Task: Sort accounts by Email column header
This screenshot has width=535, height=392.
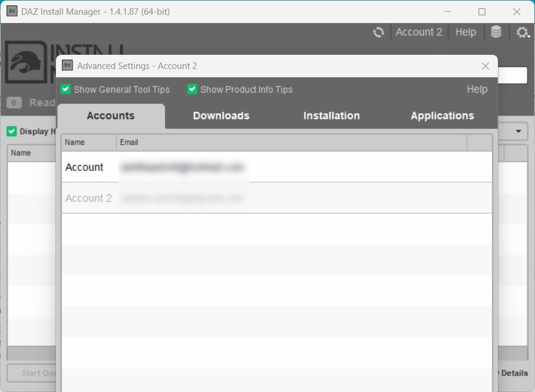Action: [292, 143]
